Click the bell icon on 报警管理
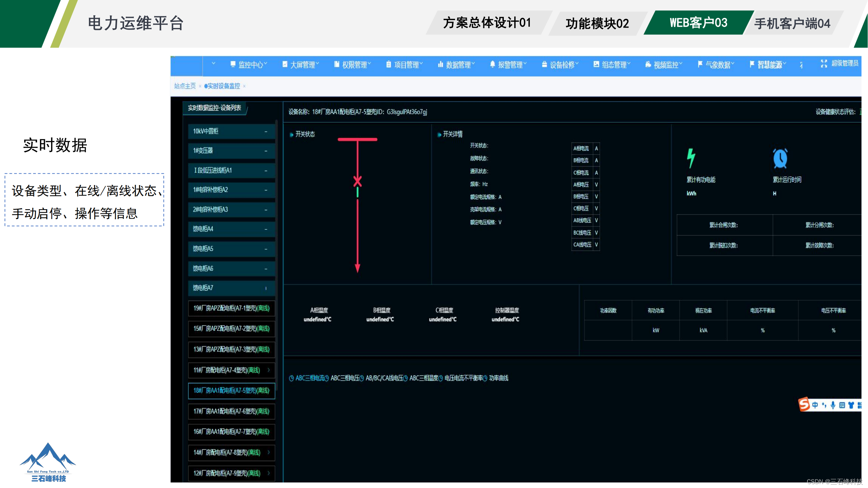Screen dimensions: 868x488 tap(492, 64)
